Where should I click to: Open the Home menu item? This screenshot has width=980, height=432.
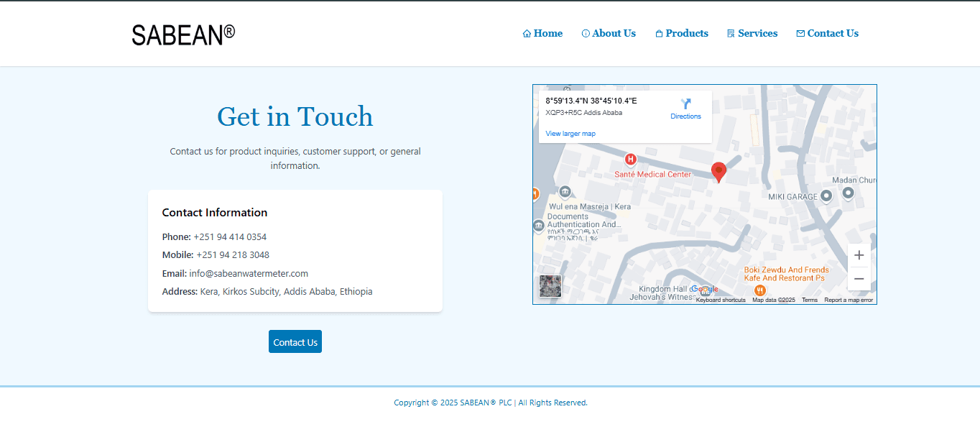(x=542, y=33)
